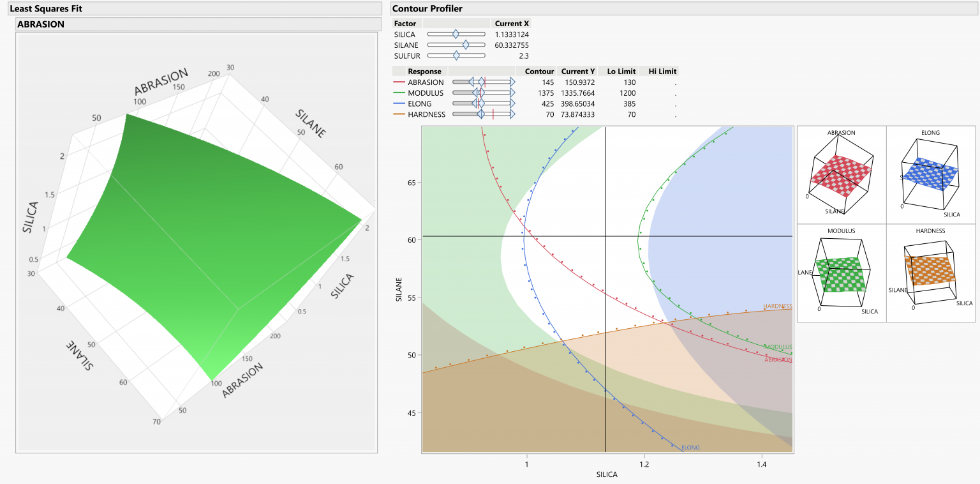Select the ELONG surface thumbnail
Viewport: 980px width, 484px height.
click(x=932, y=172)
